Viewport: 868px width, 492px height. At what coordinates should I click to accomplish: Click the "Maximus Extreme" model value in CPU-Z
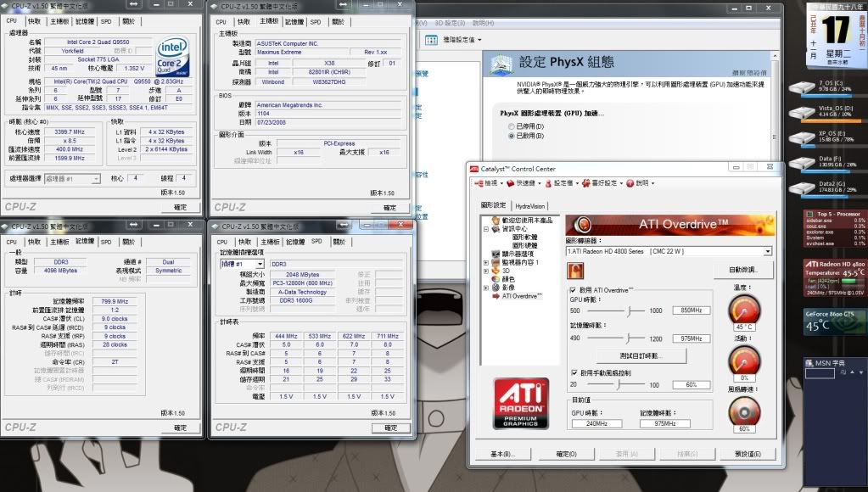click(304, 52)
